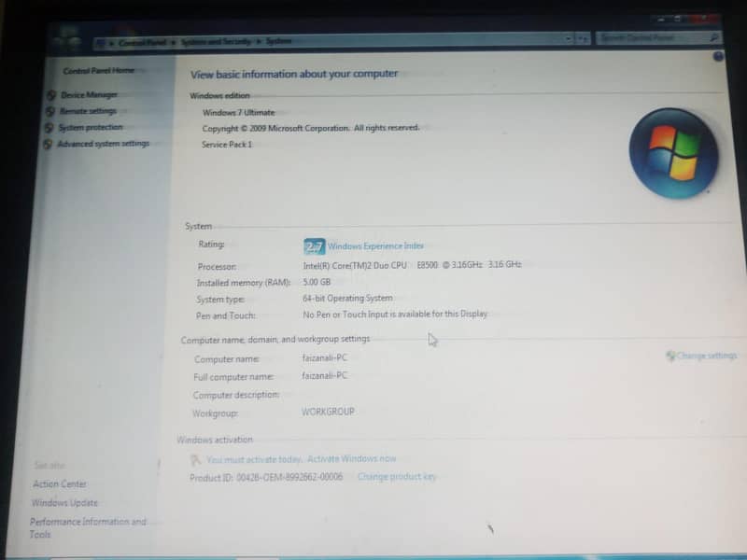Select the WORKGROUP value text
This screenshot has height=560, width=747.
328,412
